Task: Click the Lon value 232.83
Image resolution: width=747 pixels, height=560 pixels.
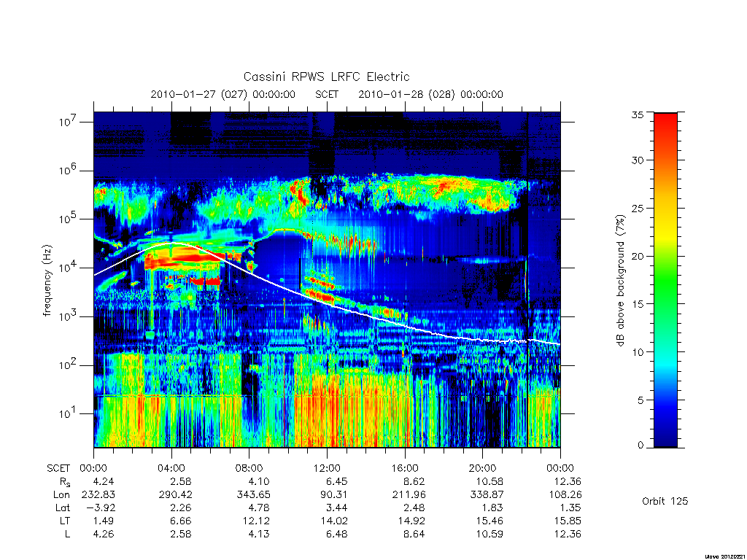Action: [98, 495]
